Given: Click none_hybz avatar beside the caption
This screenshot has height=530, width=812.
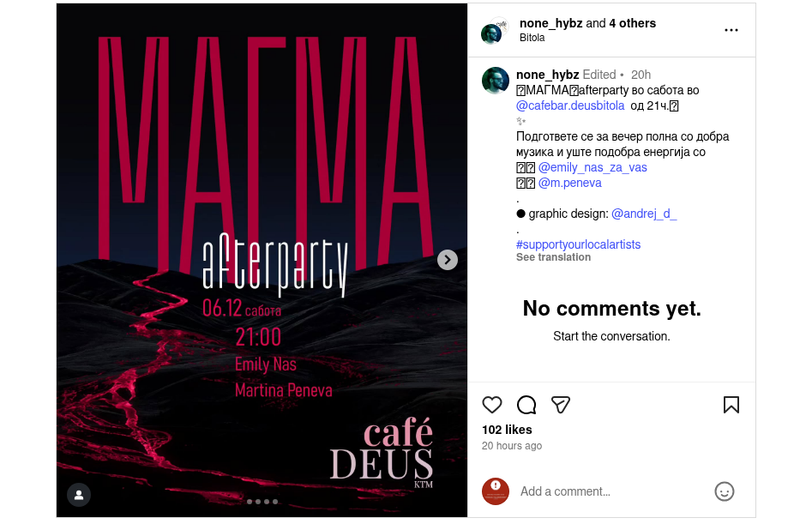Looking at the screenshot, I should click(495, 81).
